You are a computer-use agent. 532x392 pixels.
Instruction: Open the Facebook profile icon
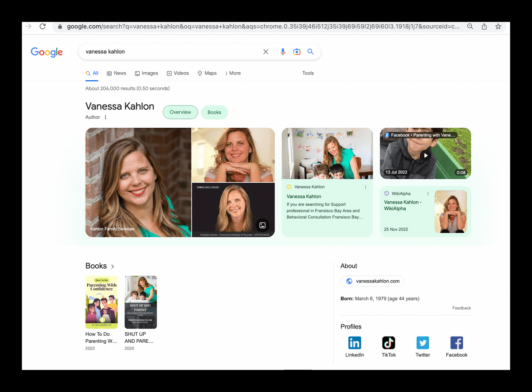[x=457, y=343]
